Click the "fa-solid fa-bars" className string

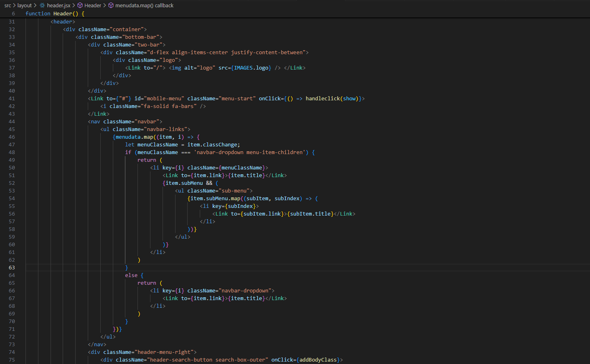tap(169, 106)
